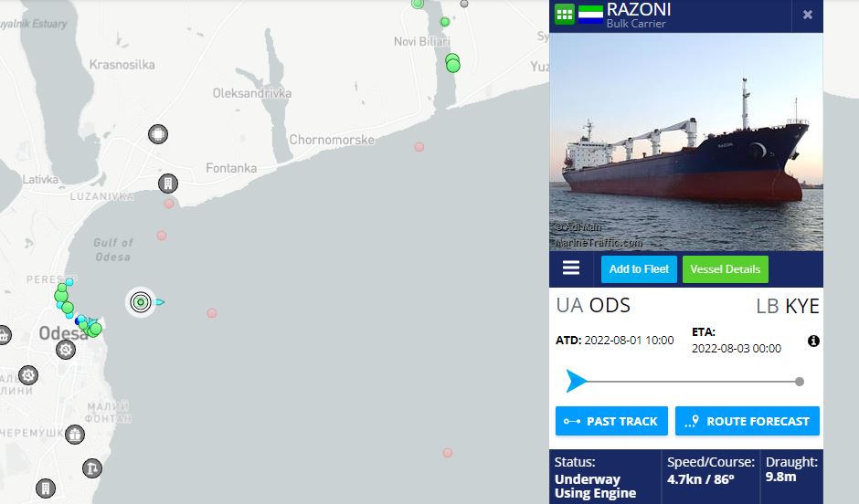Select the large green vessel near Novi Biliari

452,64
